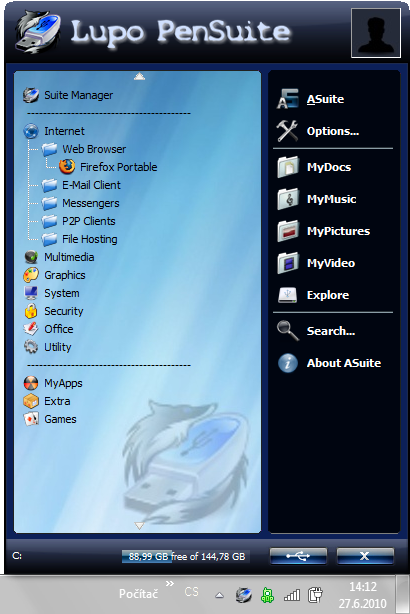Select the Web Browser tree label
The height and width of the screenshot is (614, 410).
click(x=94, y=149)
